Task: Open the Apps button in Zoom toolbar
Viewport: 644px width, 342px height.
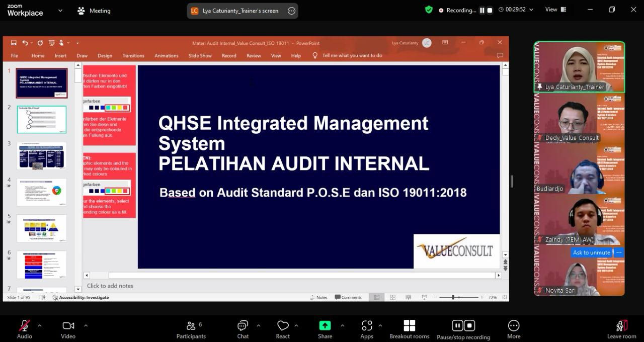Action: (367, 329)
